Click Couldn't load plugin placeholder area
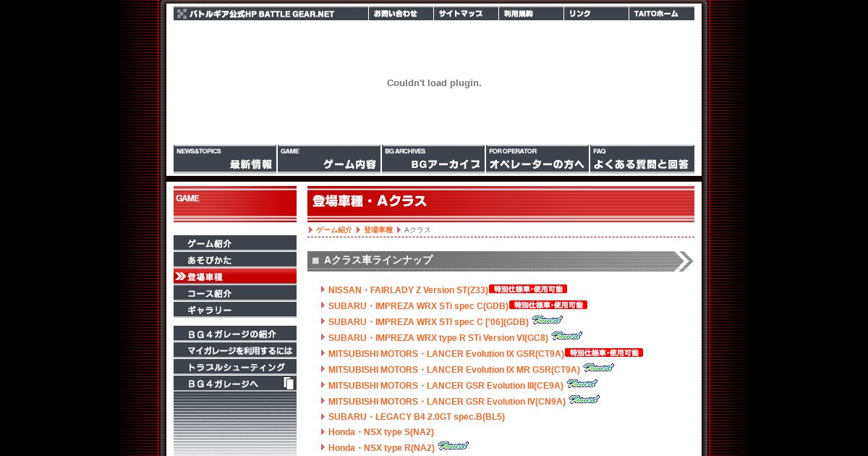The width and height of the screenshot is (868, 456). pos(434,83)
